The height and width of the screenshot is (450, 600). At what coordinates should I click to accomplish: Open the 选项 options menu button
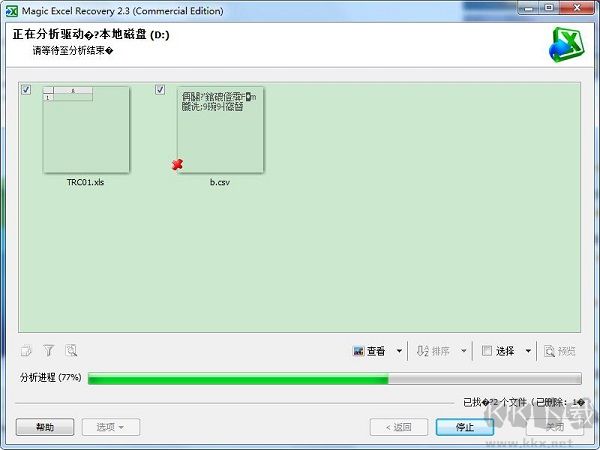click(109, 427)
